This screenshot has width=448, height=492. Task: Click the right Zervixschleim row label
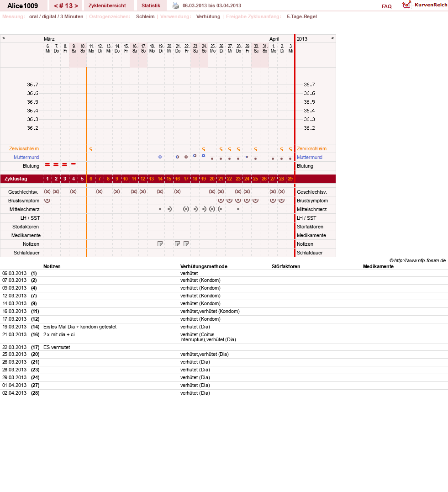click(x=312, y=149)
